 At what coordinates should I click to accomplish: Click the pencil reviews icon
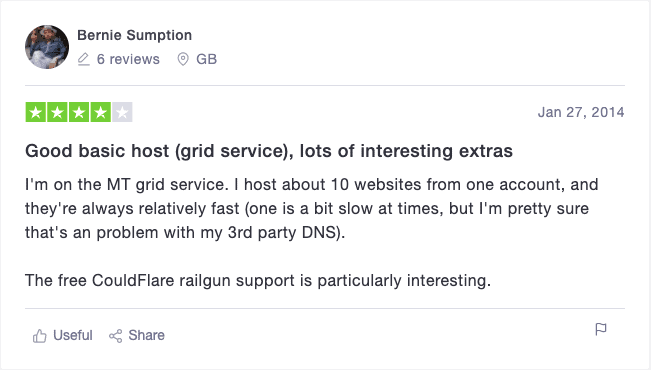83,59
